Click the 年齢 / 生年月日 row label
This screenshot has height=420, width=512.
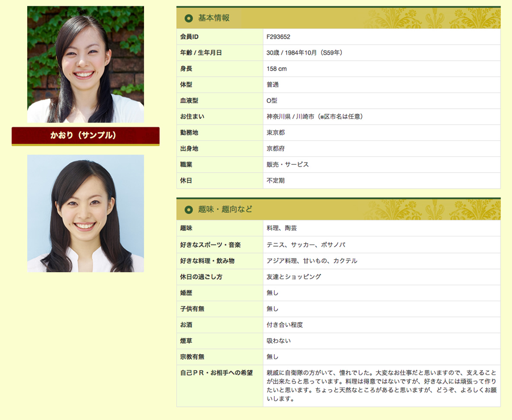201,53
